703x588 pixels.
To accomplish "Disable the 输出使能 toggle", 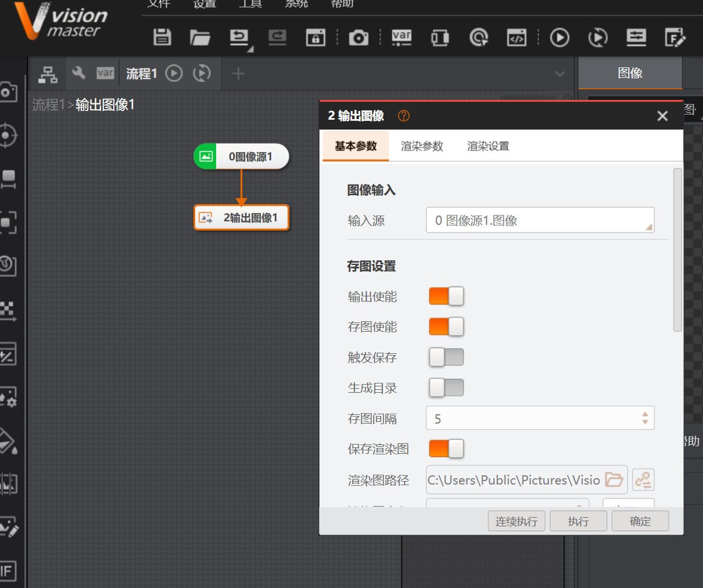I will [446, 296].
